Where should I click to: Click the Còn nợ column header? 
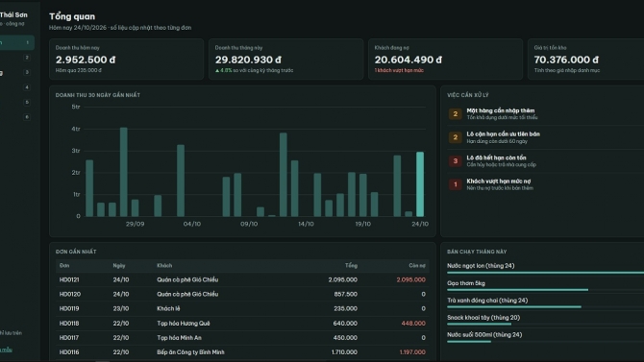[417, 266]
